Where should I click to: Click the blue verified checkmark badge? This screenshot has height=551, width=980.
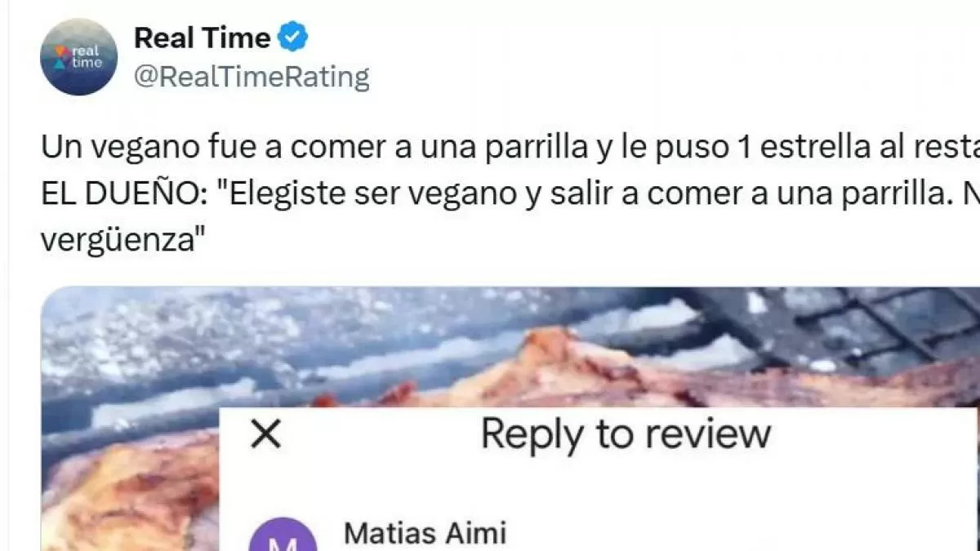click(293, 38)
